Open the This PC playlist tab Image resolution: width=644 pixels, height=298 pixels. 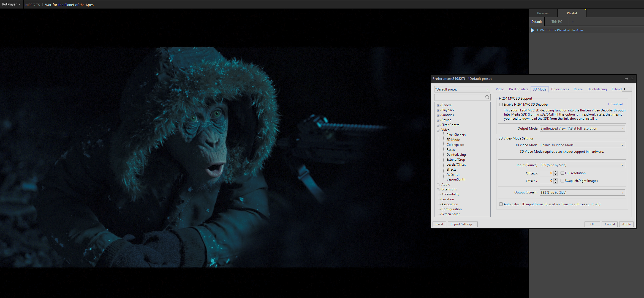point(557,22)
